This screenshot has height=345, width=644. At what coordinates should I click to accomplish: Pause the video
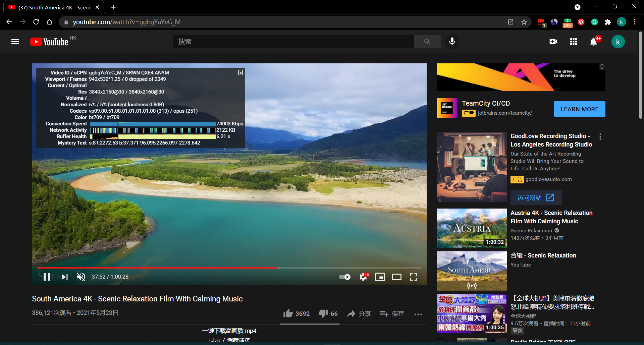(x=47, y=277)
